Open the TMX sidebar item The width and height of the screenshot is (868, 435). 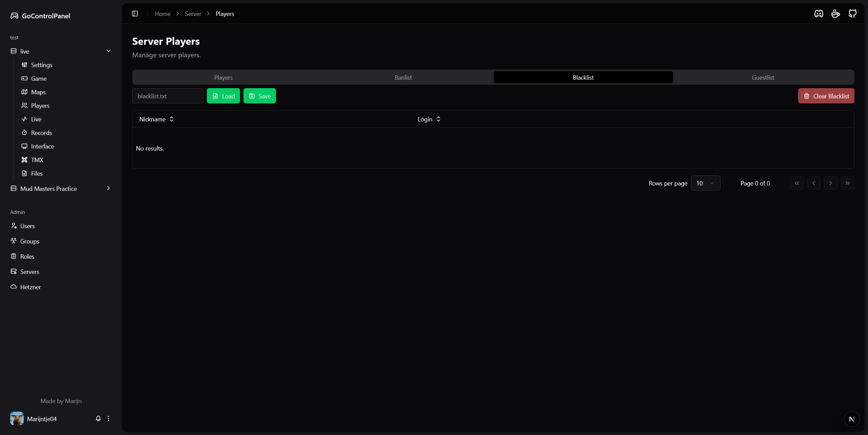coord(37,160)
